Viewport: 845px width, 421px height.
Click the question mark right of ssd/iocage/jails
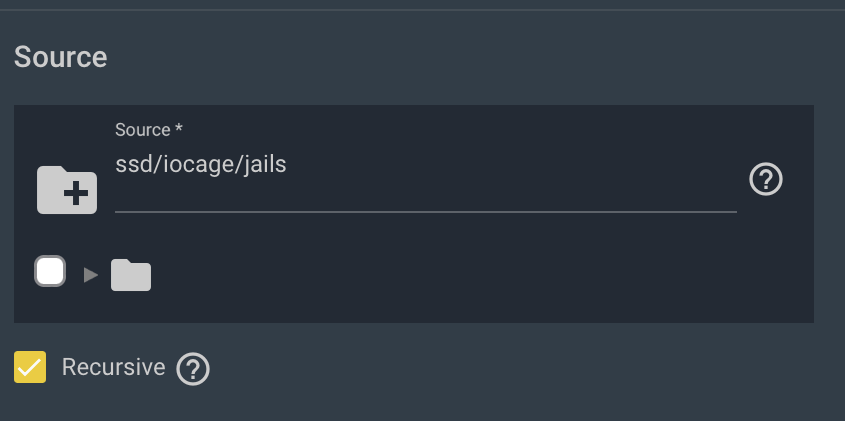tap(766, 179)
